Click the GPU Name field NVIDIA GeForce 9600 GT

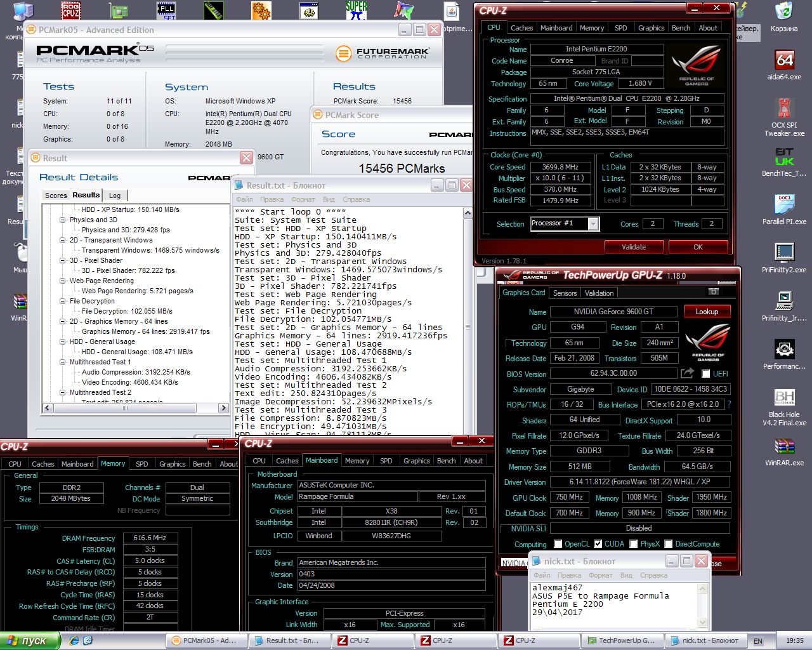(x=613, y=312)
